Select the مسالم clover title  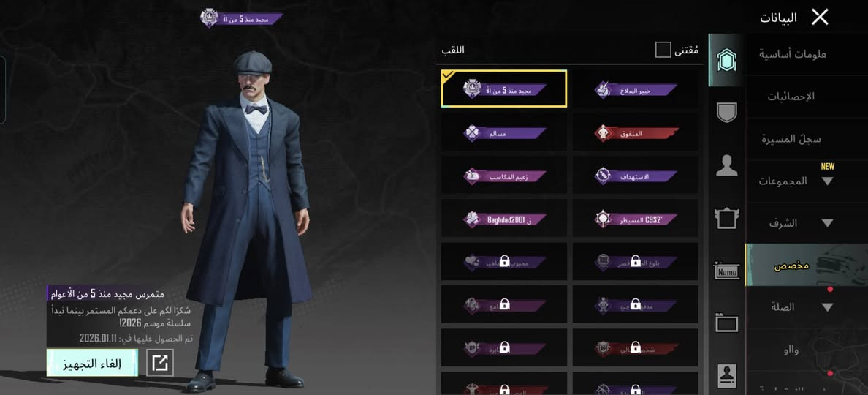(504, 133)
